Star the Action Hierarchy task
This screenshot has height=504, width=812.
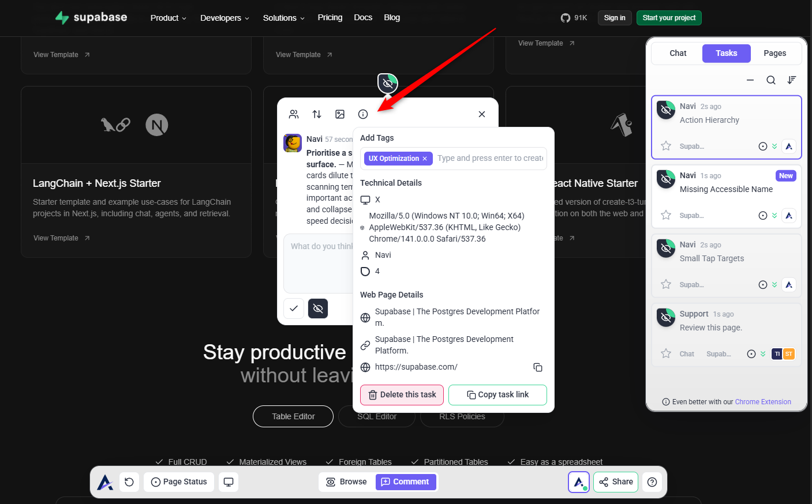click(x=666, y=146)
